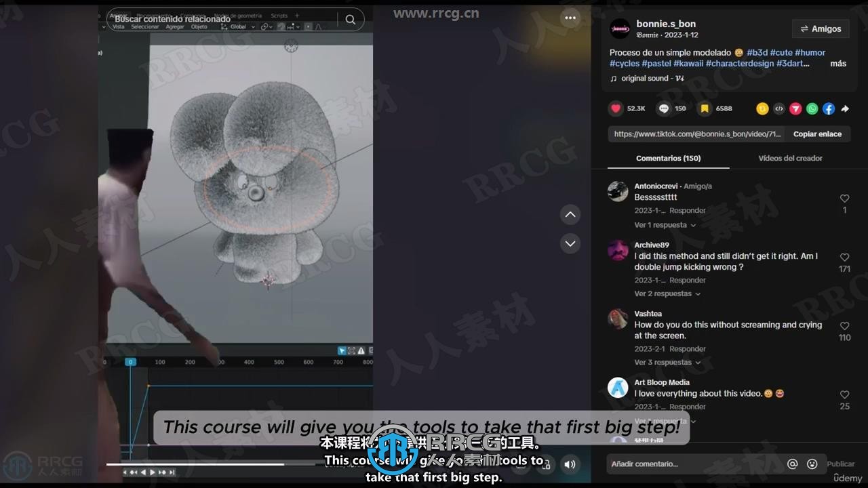Click the search magnifier icon

[x=350, y=20]
